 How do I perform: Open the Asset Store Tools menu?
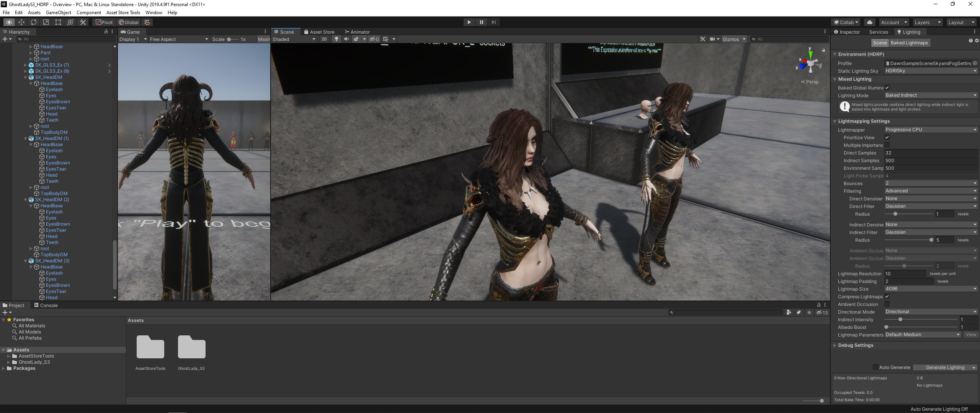pyautogui.click(x=123, y=12)
